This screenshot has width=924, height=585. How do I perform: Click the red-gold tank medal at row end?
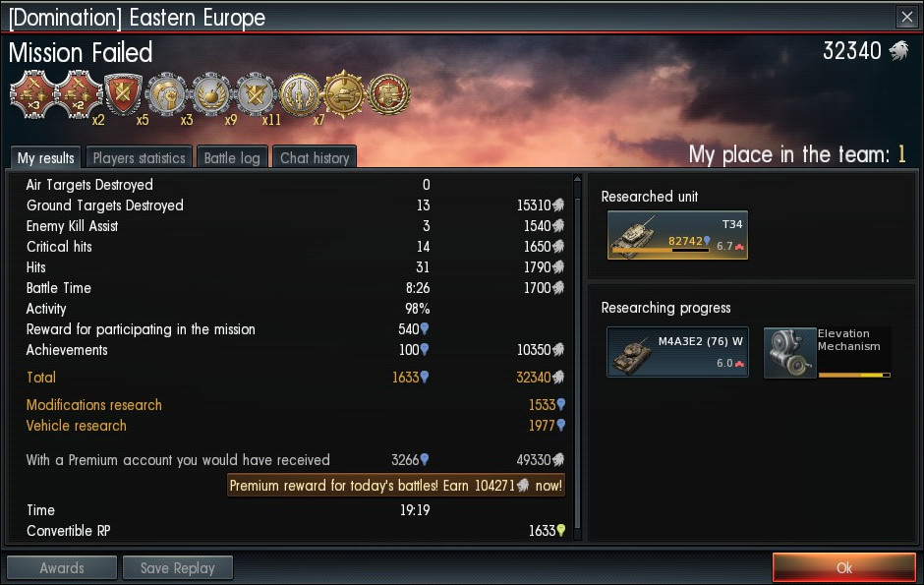(x=388, y=94)
